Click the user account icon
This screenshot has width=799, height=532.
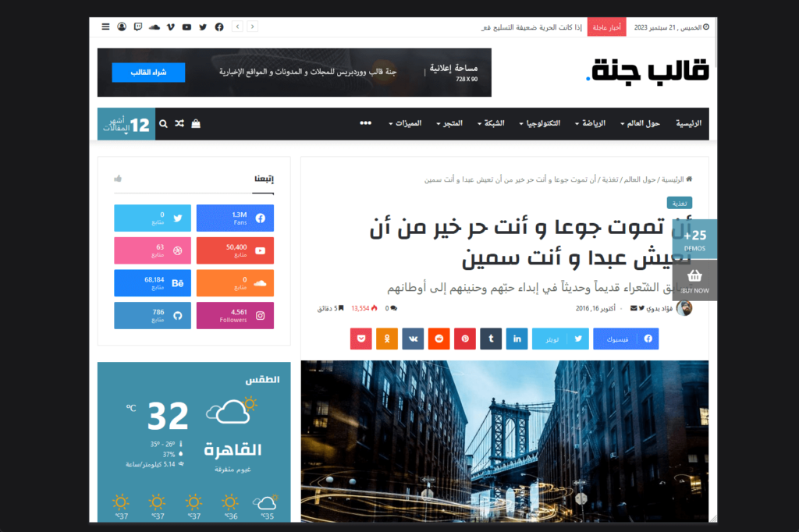[122, 27]
